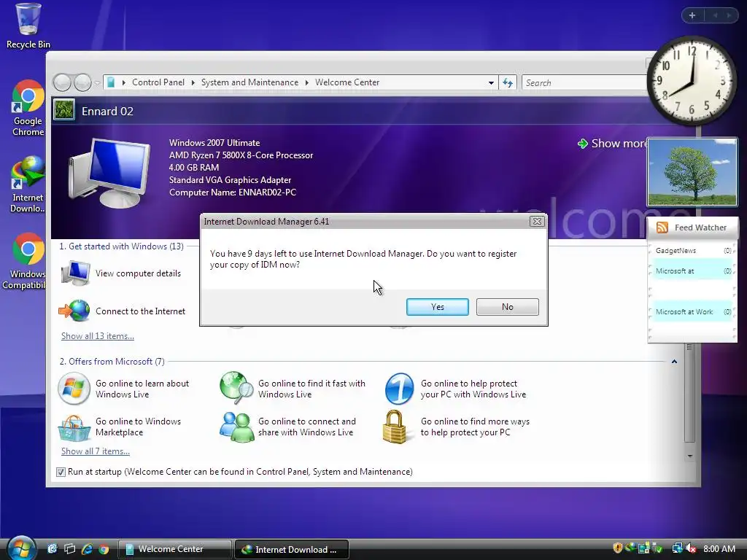Click the Show all 7 items link
The width and height of the screenshot is (747, 560).
pyautogui.click(x=96, y=451)
